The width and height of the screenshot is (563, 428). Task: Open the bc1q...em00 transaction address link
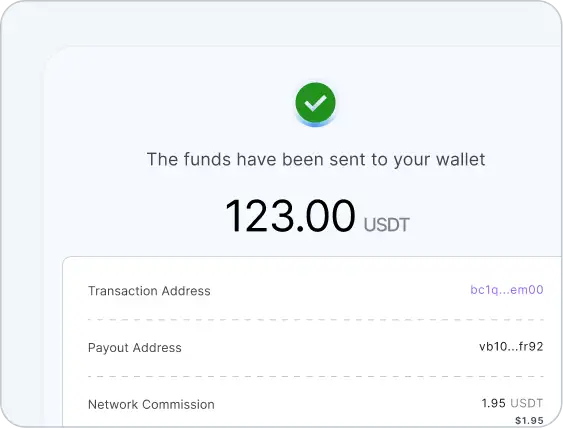tap(507, 290)
